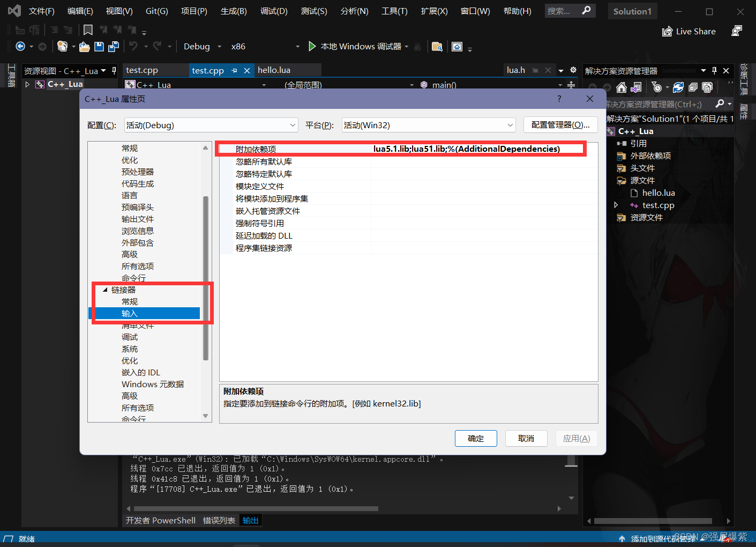Open the editor tab list dropdown arrow
This screenshot has width=756, height=547.
pos(561,70)
